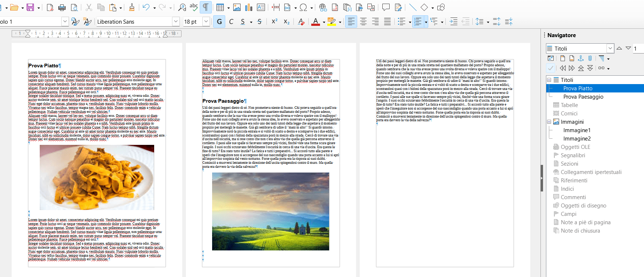The width and height of the screenshot is (644, 277).
Task: Click the track changes icon
Action: tap(398, 7)
